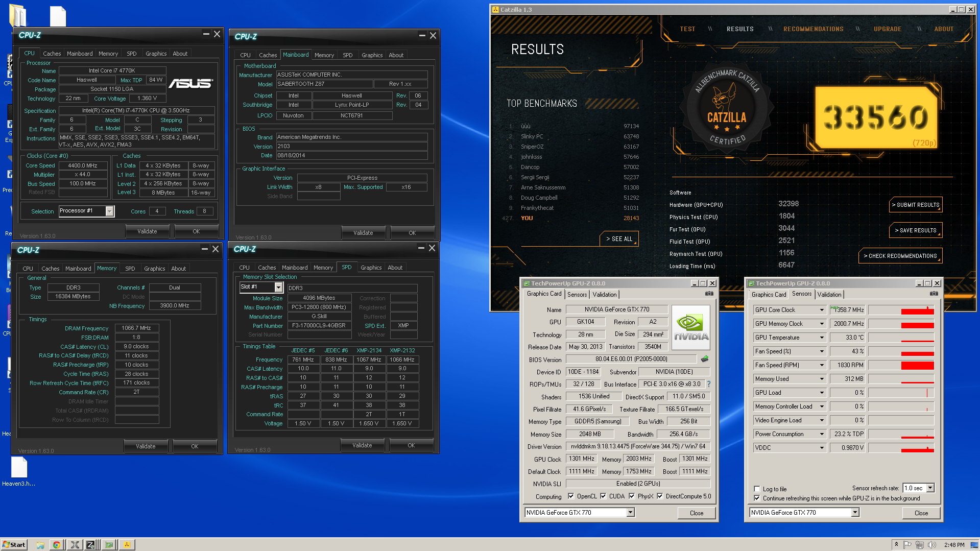Open the Processor #1 selection dropdown
Viewport: 980px width, 551px height.
click(109, 211)
